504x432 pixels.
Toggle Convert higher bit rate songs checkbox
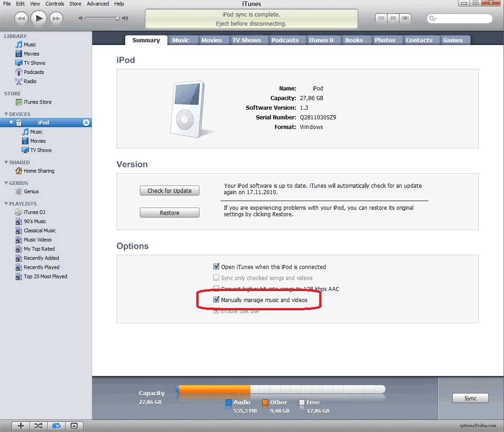216,289
